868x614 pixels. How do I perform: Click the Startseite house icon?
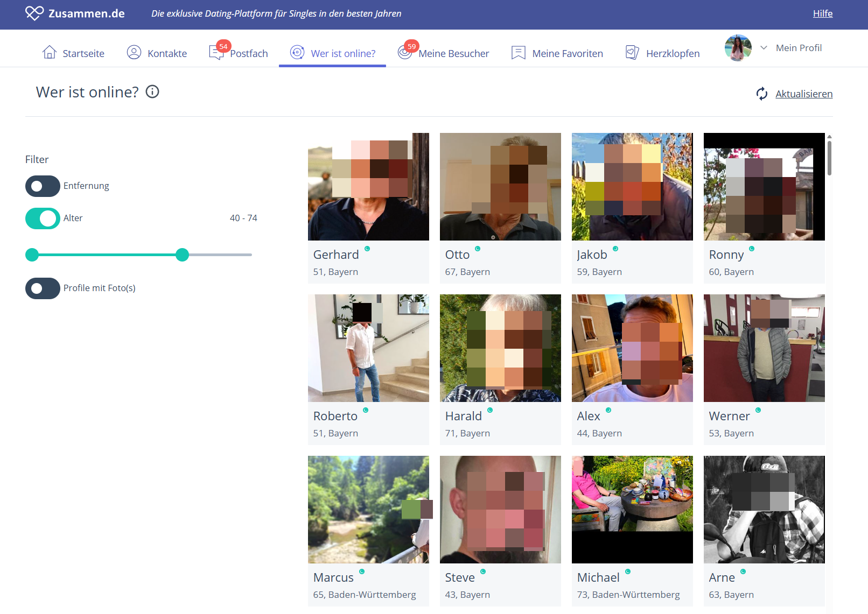pos(50,52)
